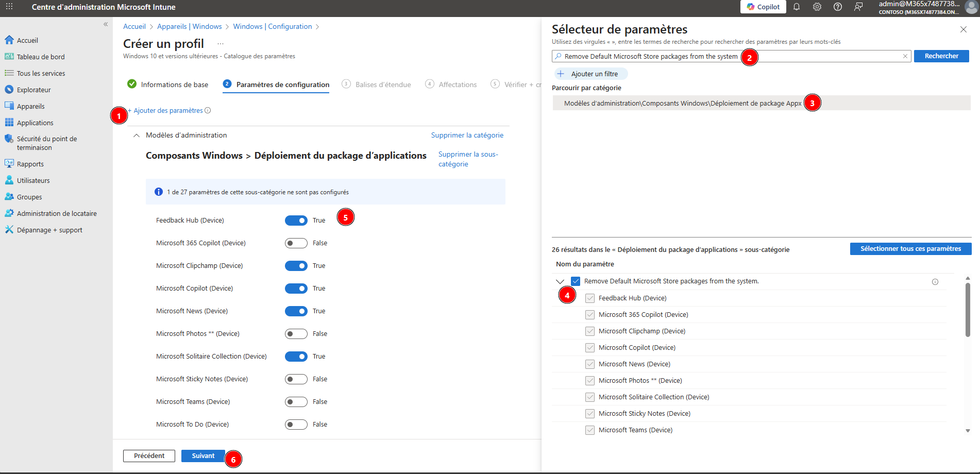Toggle Microsoft To Do (Device) switch
980x474 pixels.
[x=296, y=425]
